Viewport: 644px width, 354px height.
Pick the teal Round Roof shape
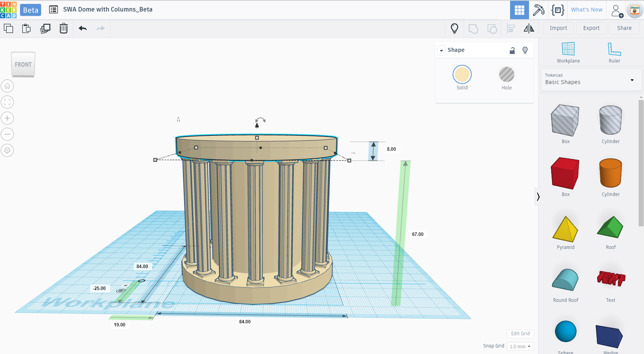click(x=565, y=280)
